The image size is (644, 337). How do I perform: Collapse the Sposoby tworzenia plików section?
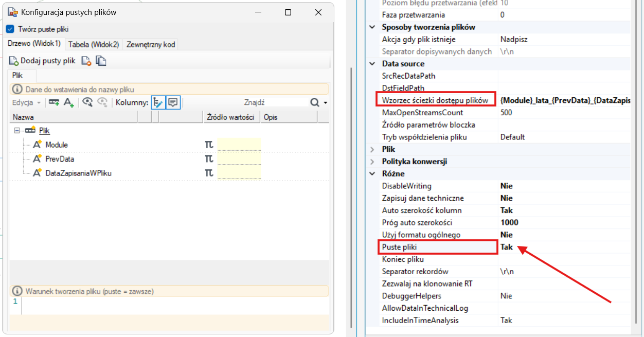372,27
